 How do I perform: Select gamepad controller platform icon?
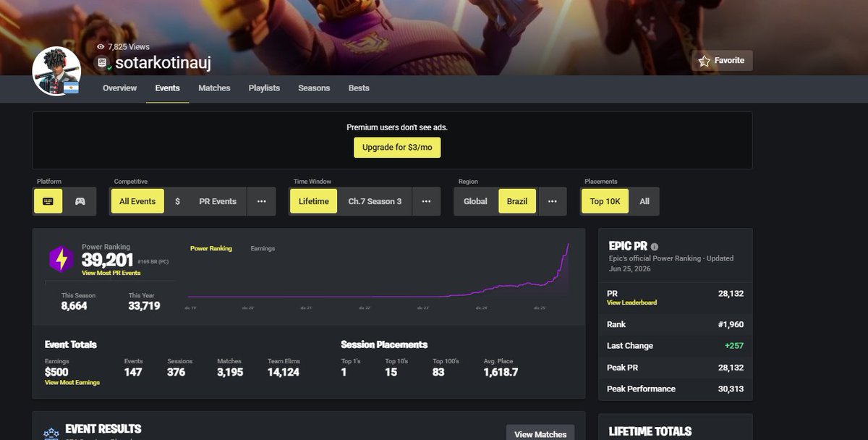[80, 201]
